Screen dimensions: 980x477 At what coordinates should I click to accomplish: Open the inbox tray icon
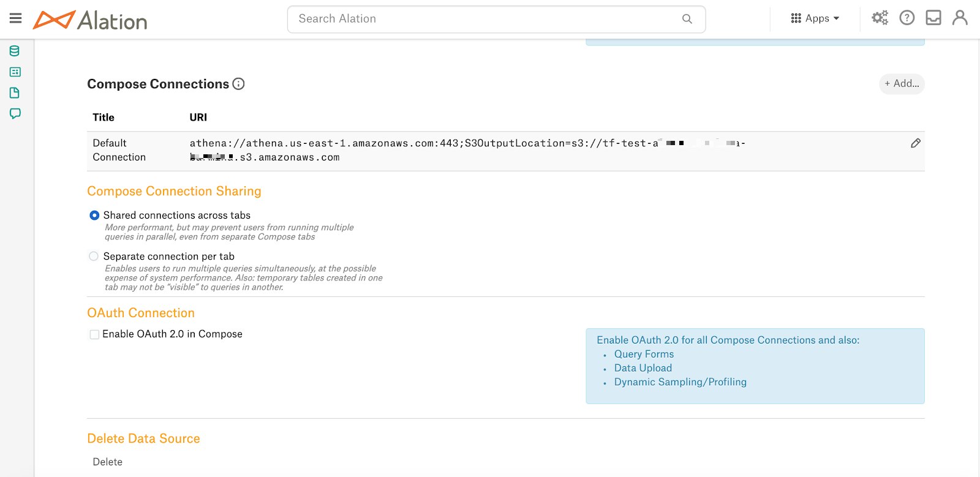[933, 18]
